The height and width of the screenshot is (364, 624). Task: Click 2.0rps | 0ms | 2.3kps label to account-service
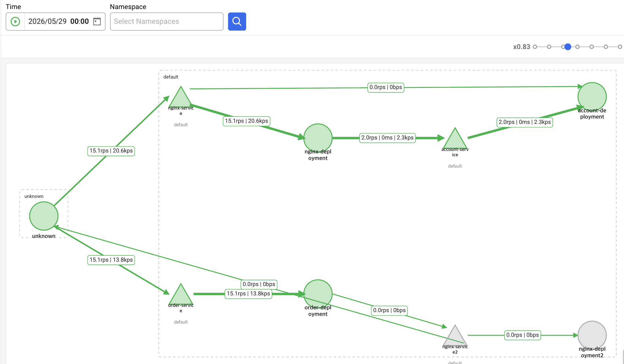coord(387,138)
